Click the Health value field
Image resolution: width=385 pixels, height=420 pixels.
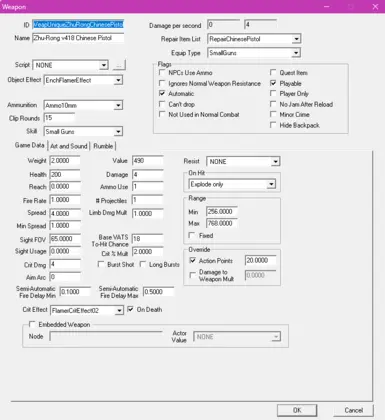(x=65, y=174)
